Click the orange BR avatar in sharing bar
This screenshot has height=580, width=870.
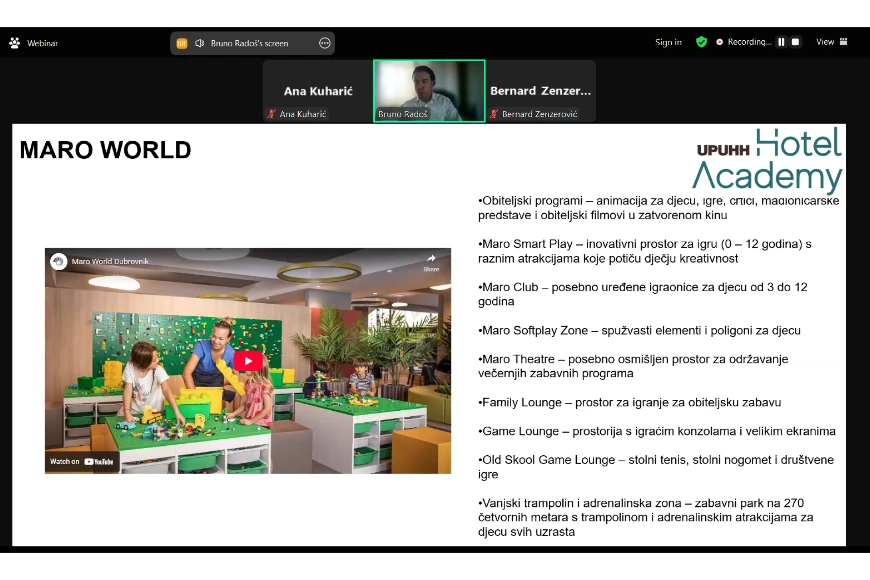click(x=182, y=43)
